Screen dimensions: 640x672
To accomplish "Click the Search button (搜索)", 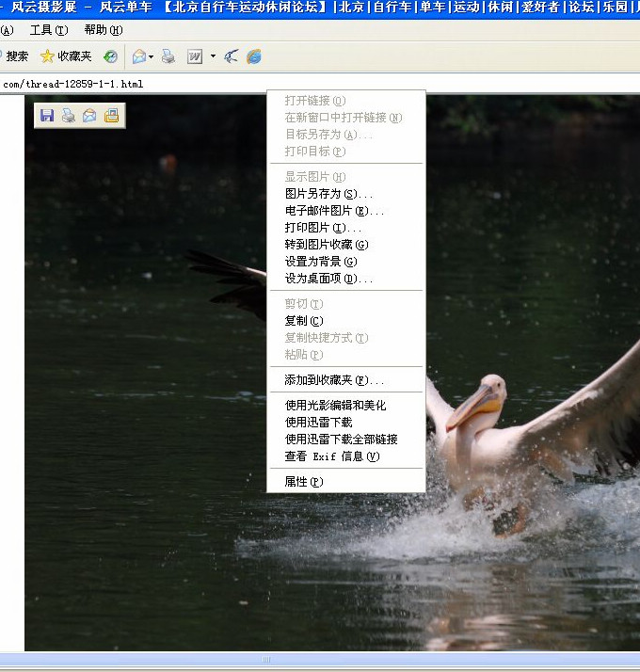I will (x=14, y=56).
